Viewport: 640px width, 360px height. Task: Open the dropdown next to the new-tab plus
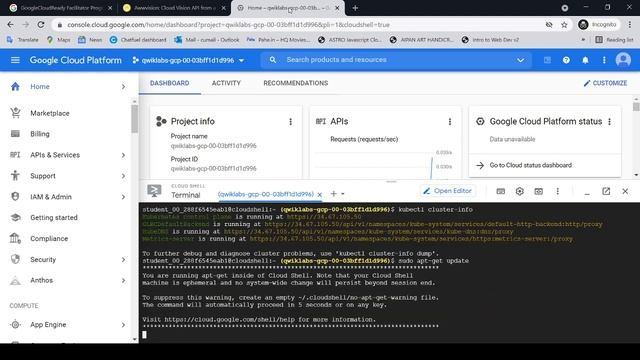(343, 194)
